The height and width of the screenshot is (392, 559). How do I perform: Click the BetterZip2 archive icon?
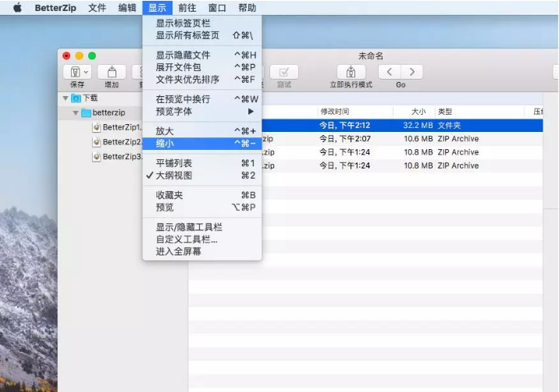pyautogui.click(x=96, y=142)
